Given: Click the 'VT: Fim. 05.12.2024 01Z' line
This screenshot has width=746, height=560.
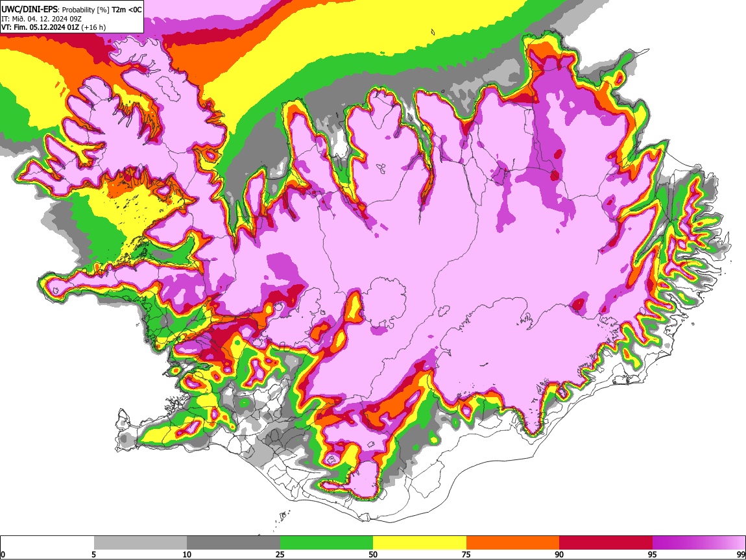Looking at the screenshot, I should click(x=40, y=27).
